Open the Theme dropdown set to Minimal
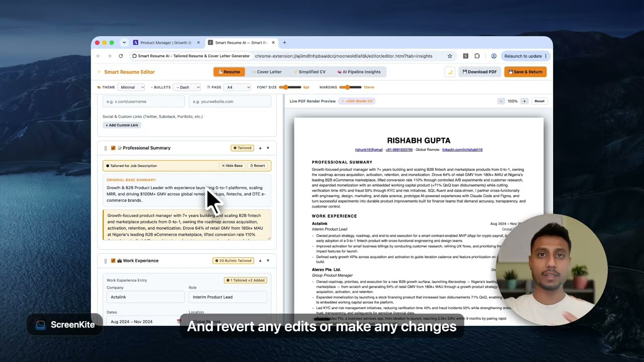 [x=131, y=87]
